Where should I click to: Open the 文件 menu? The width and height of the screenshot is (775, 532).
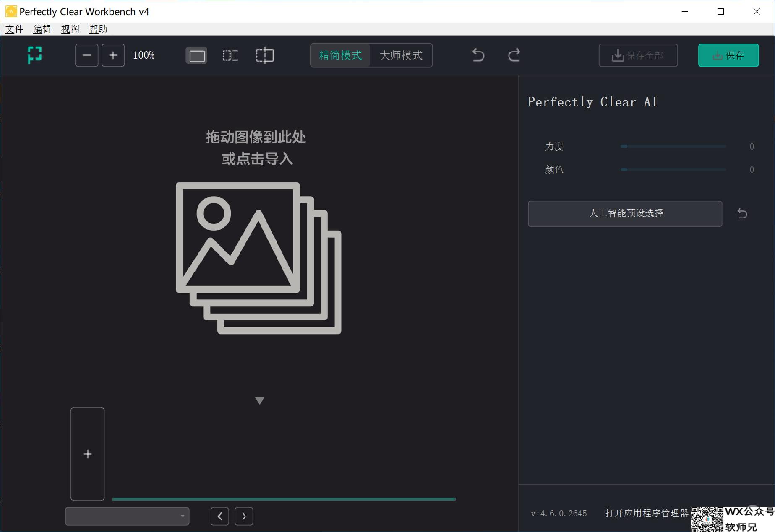coord(14,29)
